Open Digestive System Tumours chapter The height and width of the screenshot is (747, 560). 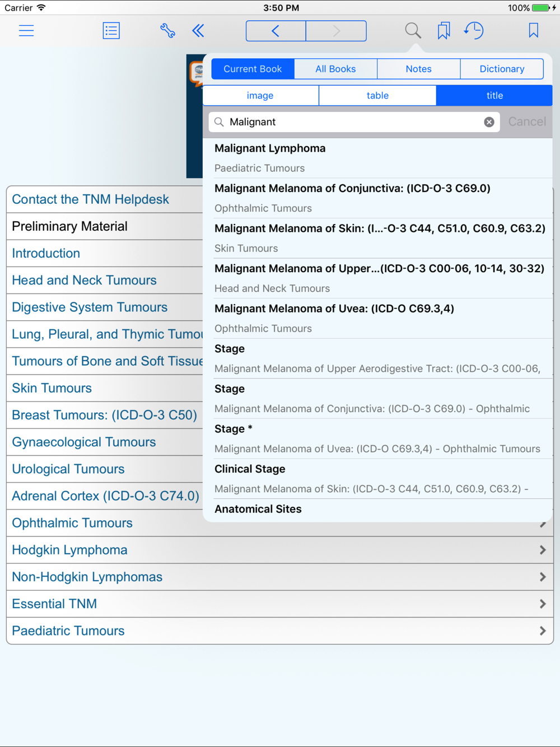(105, 307)
